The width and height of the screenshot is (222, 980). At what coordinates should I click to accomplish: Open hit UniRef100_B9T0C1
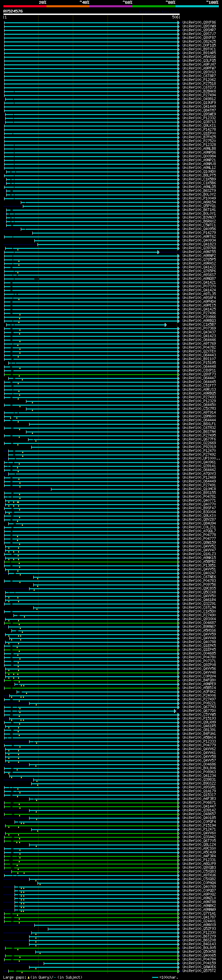point(199,49)
